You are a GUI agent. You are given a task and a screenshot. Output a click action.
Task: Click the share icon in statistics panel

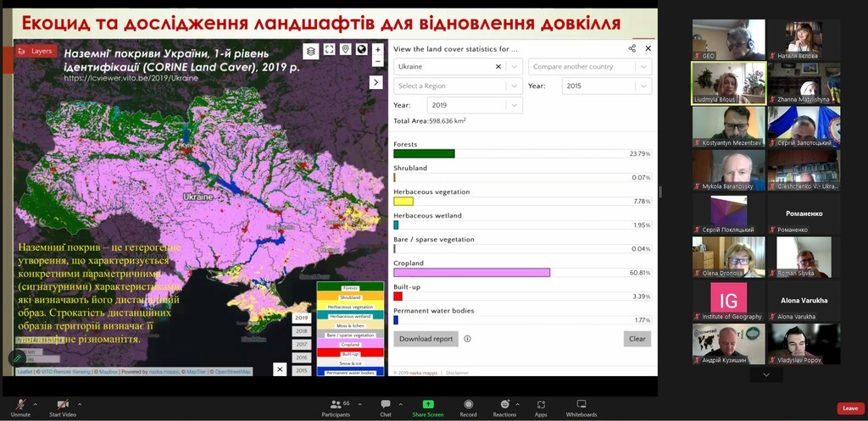[632, 48]
